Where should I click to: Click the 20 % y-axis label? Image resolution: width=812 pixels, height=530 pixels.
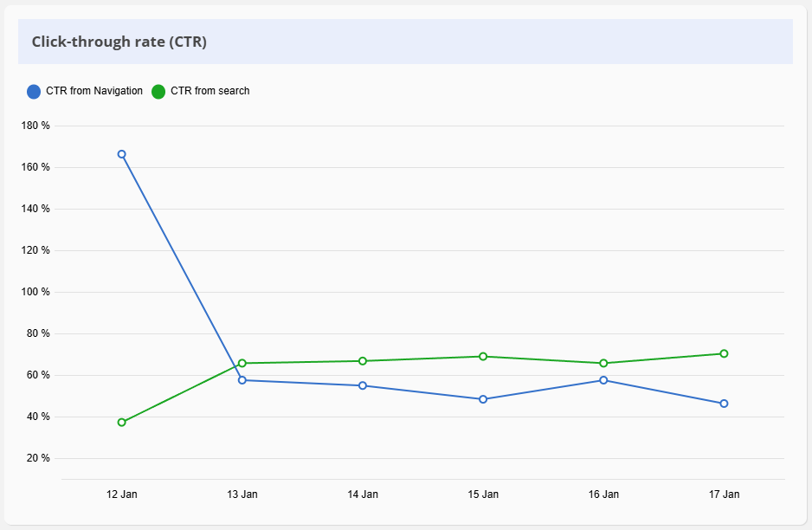click(38, 458)
